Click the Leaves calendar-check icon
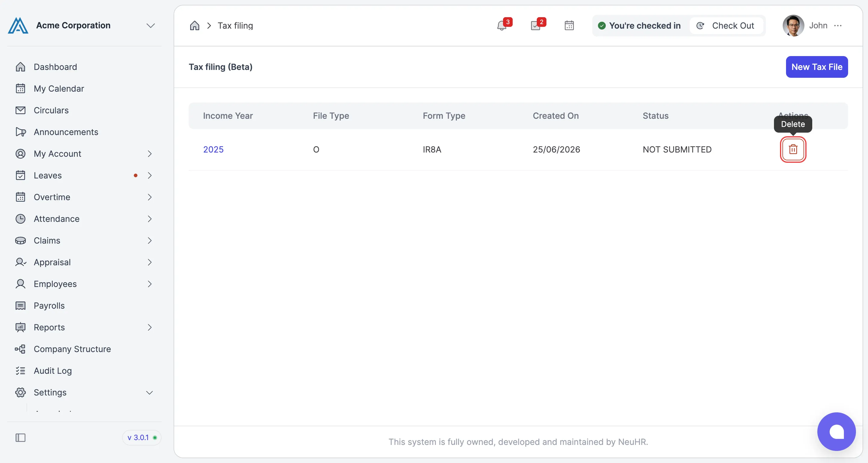The image size is (868, 463). coord(20,175)
